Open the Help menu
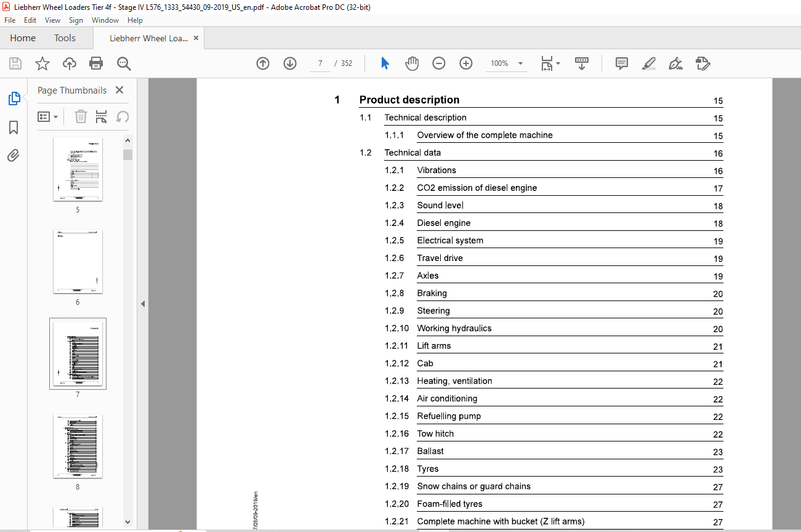Screen dimensions: 801x532 tap(135, 20)
